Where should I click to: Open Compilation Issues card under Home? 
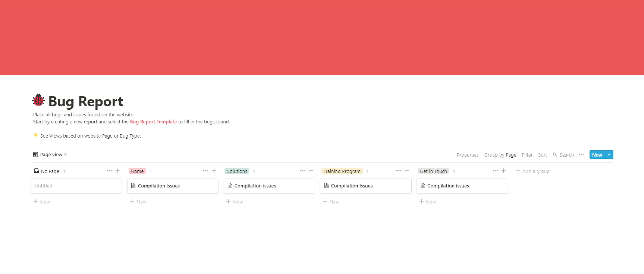[x=173, y=186]
